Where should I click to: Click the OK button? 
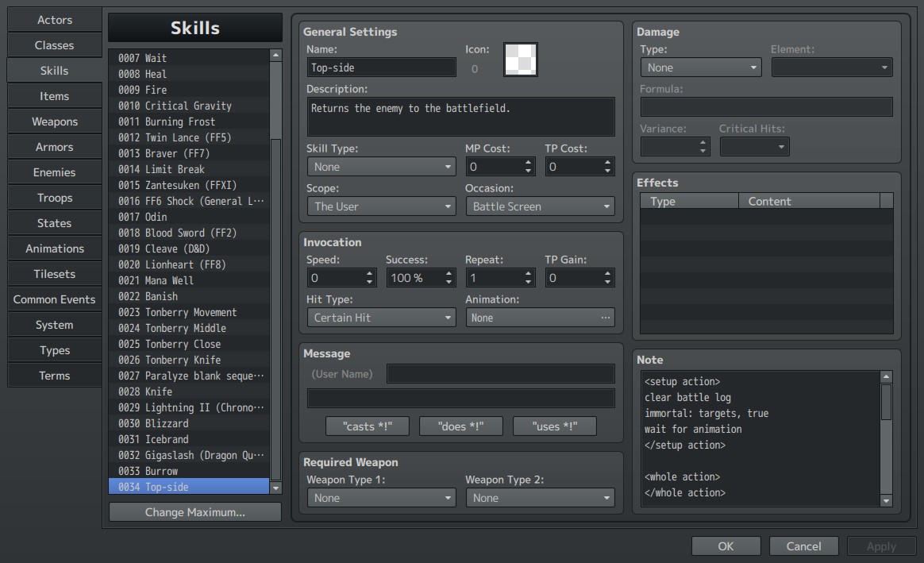tap(726, 546)
